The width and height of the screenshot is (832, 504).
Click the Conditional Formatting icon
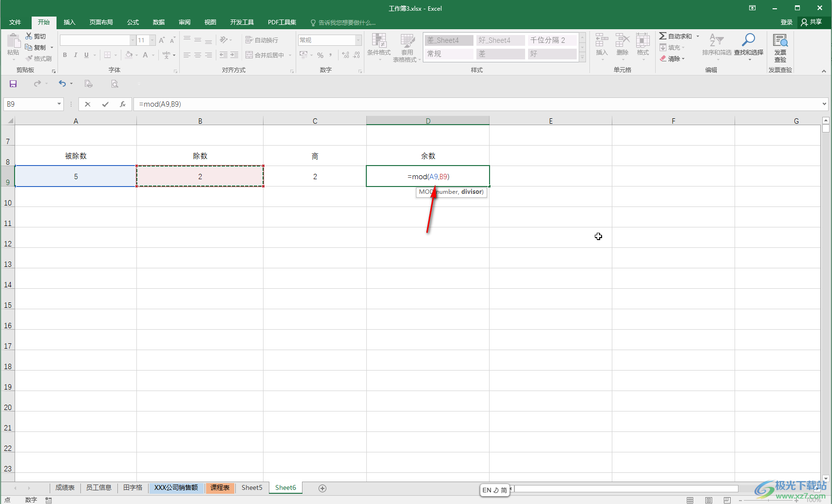[x=378, y=45]
